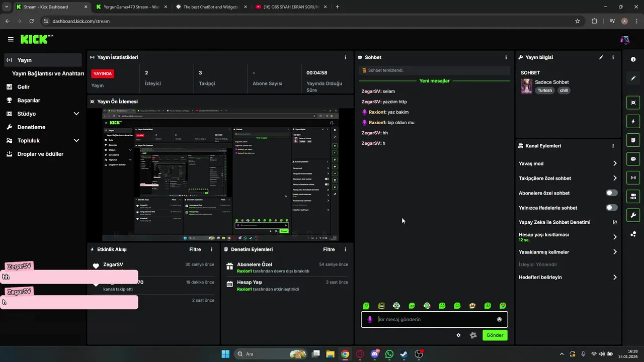This screenshot has height=362, width=644.
Task: Open Filtre in Etkinlik Akışı panel
Action: click(x=195, y=249)
